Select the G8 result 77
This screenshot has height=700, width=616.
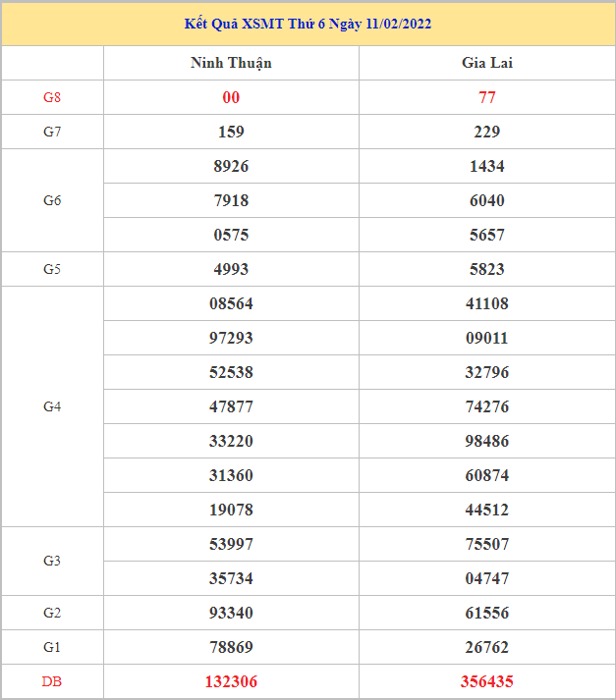coord(487,97)
